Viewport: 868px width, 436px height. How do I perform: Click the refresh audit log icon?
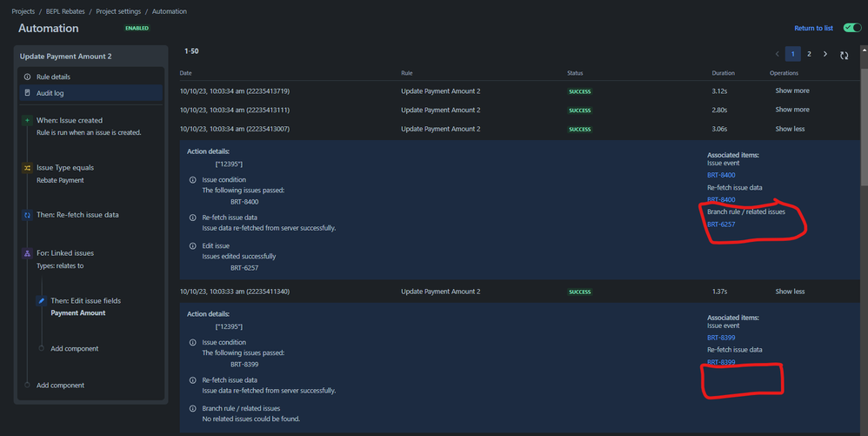(844, 55)
